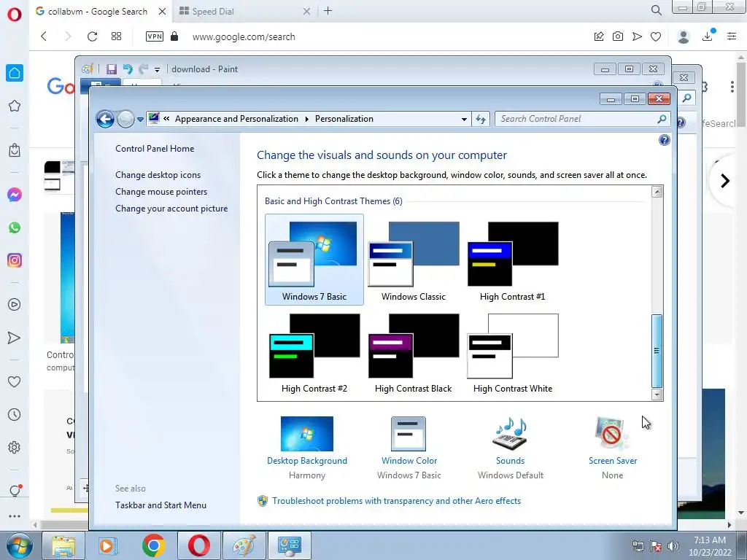Open Opera Speed Dial grid icon
The image size is (747, 560).
(116, 36)
